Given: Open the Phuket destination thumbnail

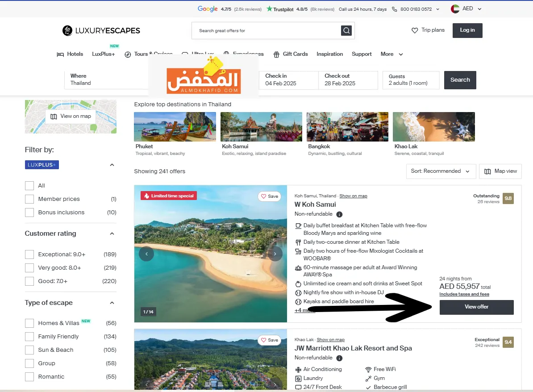Looking at the screenshot, I should pos(175,127).
